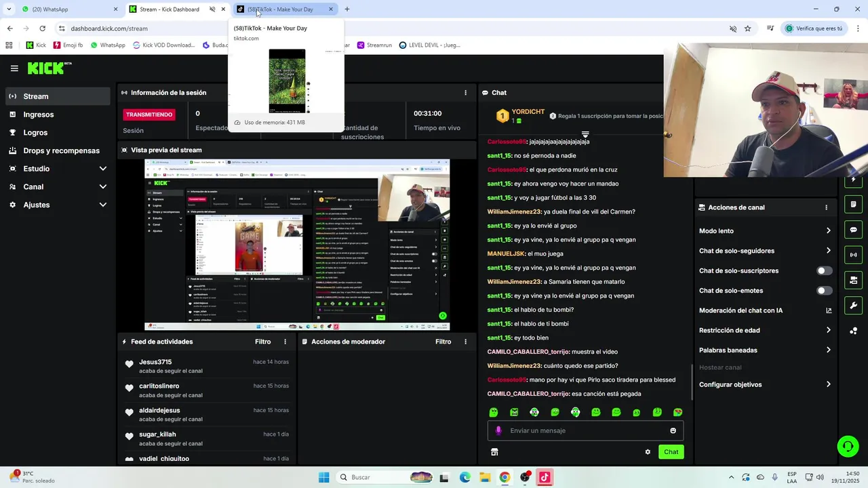Open the Filtro of Acciones de moderador
Viewport: 868px width, 488px height.
443,342
